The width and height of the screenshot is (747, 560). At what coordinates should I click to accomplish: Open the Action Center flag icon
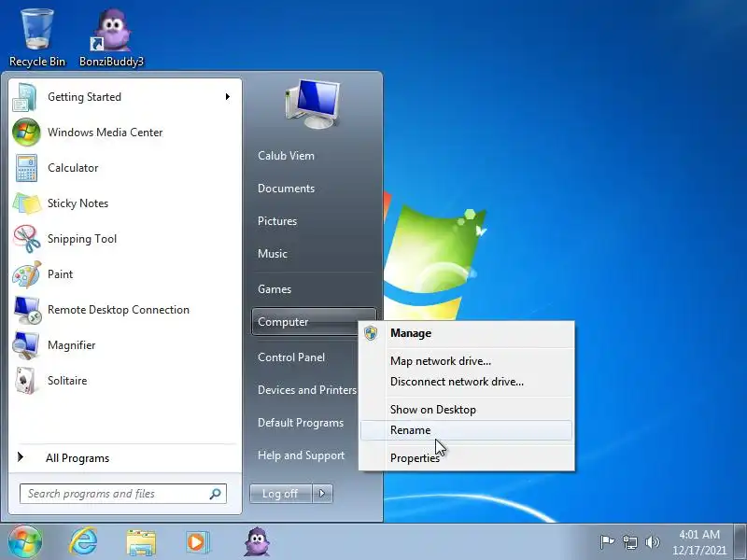point(607,542)
